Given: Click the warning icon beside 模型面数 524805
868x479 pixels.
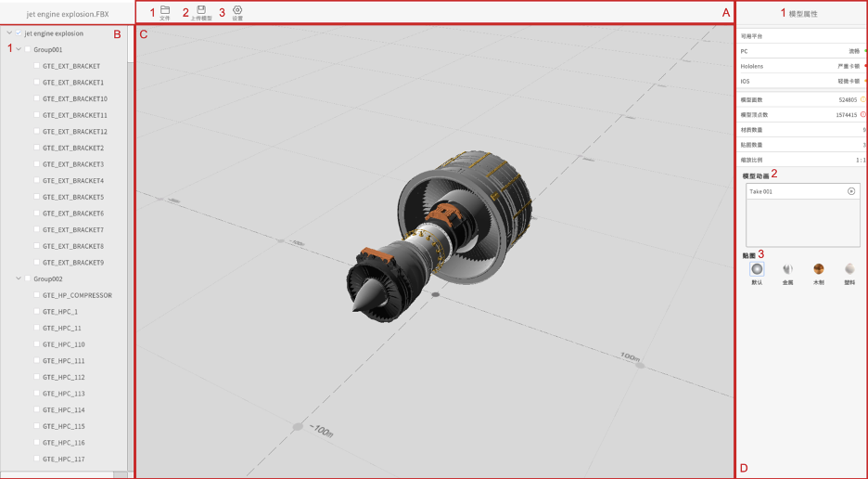Looking at the screenshot, I should 862,100.
